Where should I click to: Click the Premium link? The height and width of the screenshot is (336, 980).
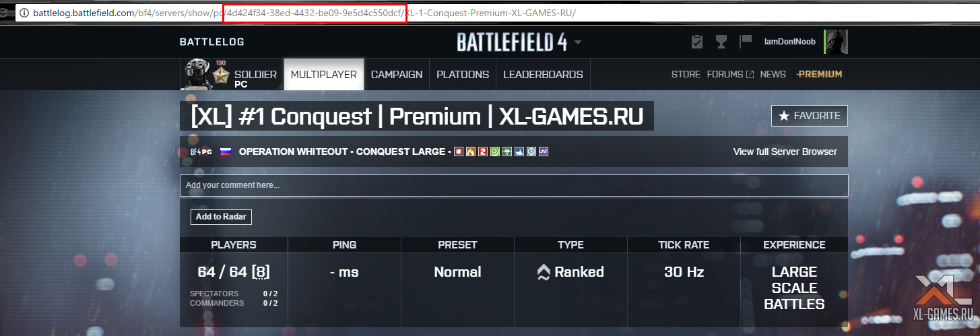click(x=818, y=74)
